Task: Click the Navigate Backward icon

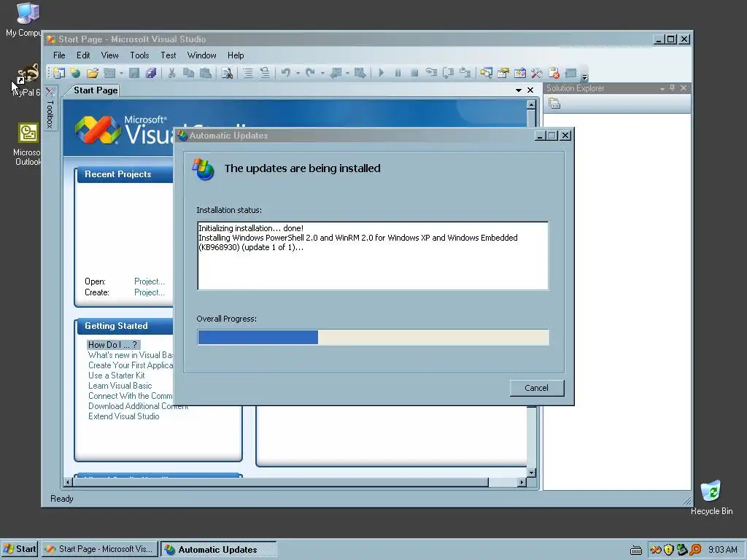Action: (x=336, y=73)
